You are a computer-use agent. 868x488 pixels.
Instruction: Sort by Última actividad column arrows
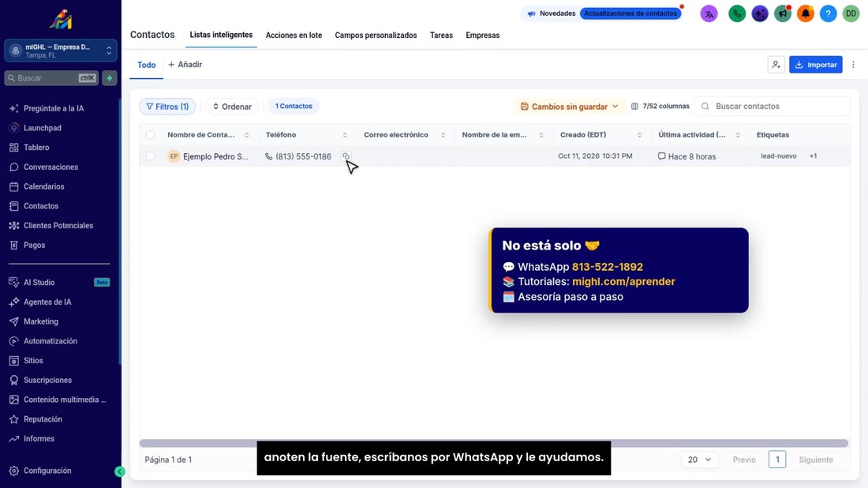coord(737,135)
